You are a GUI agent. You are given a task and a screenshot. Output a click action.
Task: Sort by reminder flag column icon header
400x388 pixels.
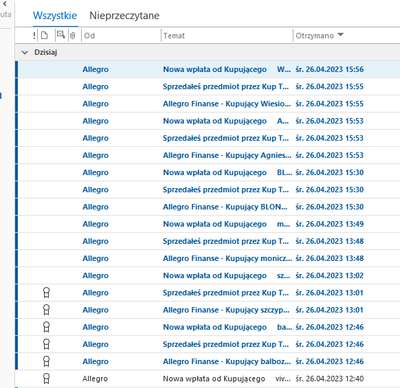[x=61, y=35]
